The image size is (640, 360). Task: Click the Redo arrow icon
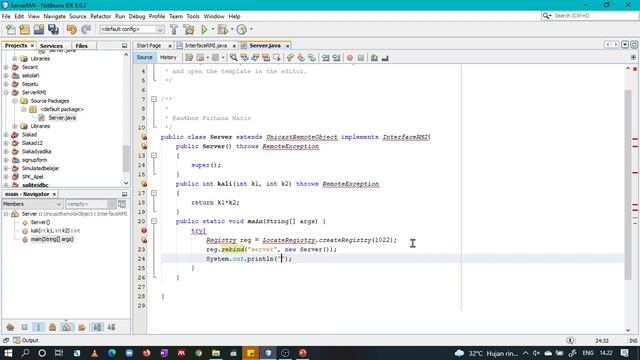point(86,29)
